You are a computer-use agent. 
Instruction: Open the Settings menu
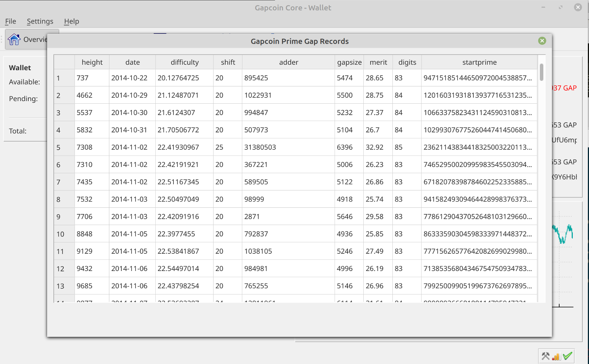coord(40,21)
